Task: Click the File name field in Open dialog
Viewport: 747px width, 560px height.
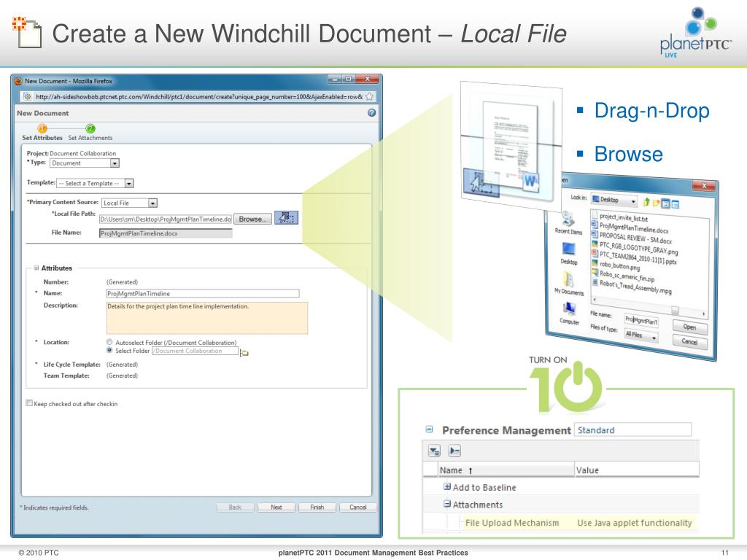Action: coord(641,320)
